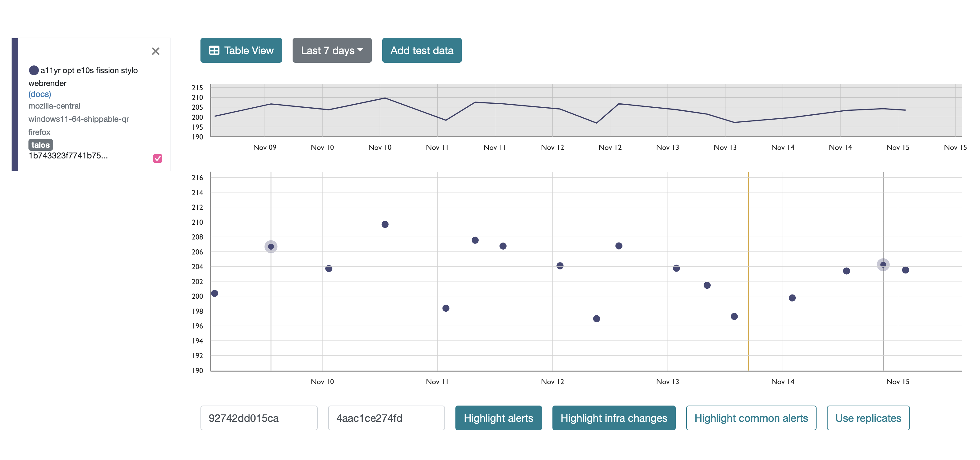Dismiss the test series card via the X
The height and width of the screenshot is (460, 980).
coord(155,51)
